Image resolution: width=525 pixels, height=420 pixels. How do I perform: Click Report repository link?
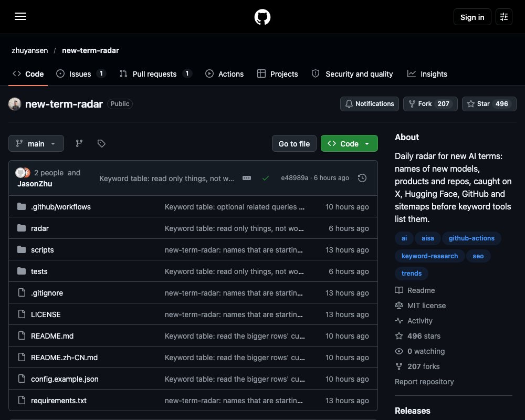tap(424, 382)
